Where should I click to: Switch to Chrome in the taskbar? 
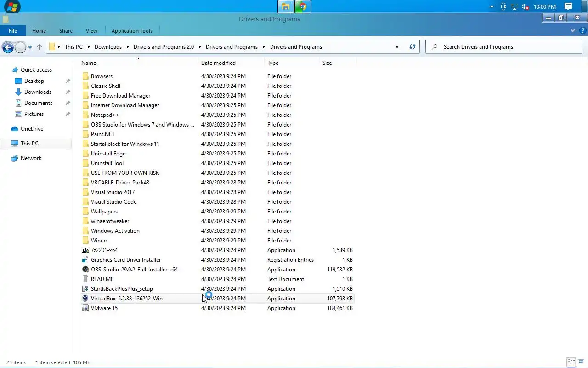pyautogui.click(x=303, y=6)
